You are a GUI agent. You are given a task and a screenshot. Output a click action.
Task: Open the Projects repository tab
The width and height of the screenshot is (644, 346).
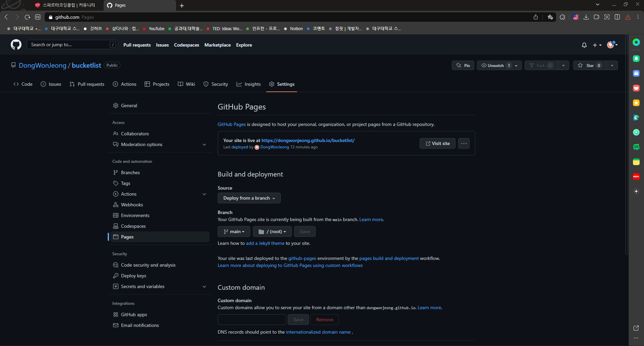pyautogui.click(x=157, y=84)
